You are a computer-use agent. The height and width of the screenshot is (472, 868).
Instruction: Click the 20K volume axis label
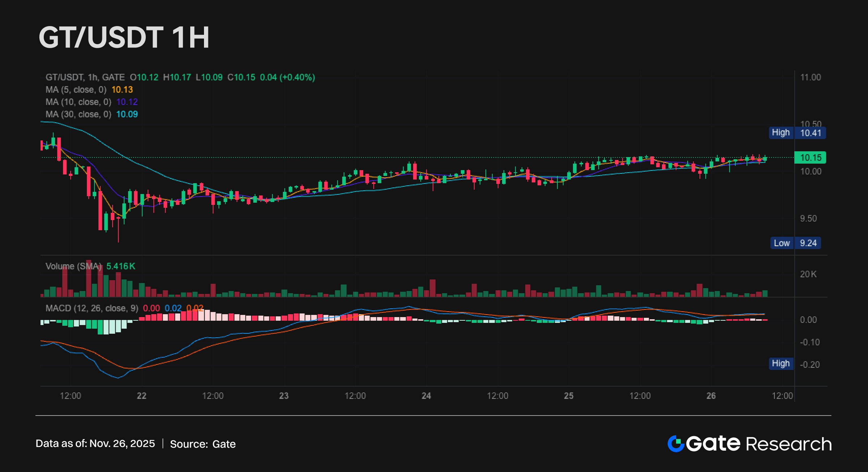coord(808,274)
